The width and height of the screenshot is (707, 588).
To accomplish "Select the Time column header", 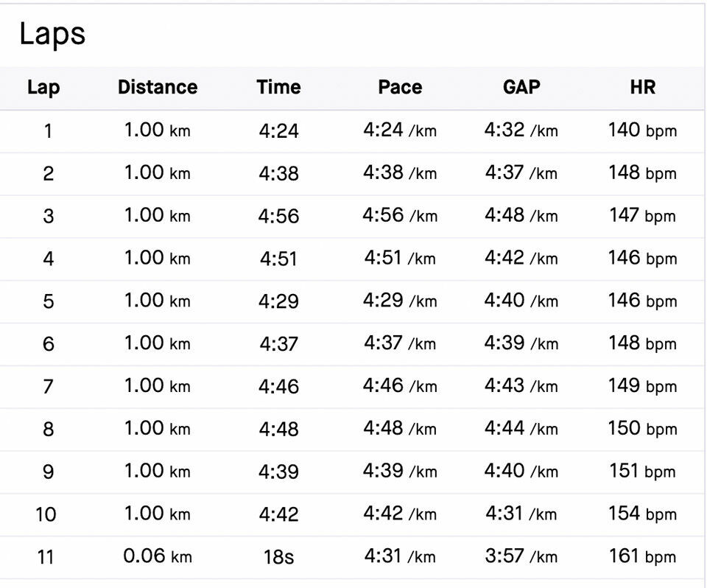I will click(x=278, y=88).
